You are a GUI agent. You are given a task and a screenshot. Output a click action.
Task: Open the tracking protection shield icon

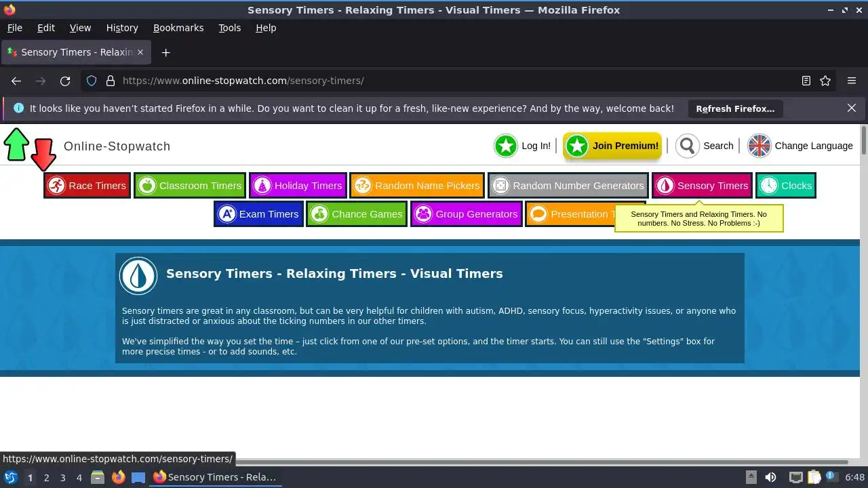pos(92,81)
